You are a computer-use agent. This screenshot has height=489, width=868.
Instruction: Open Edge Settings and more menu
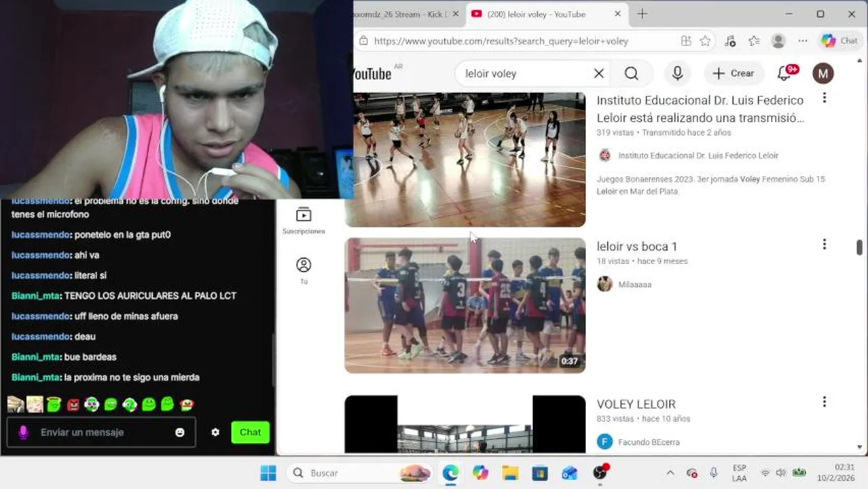(x=802, y=41)
